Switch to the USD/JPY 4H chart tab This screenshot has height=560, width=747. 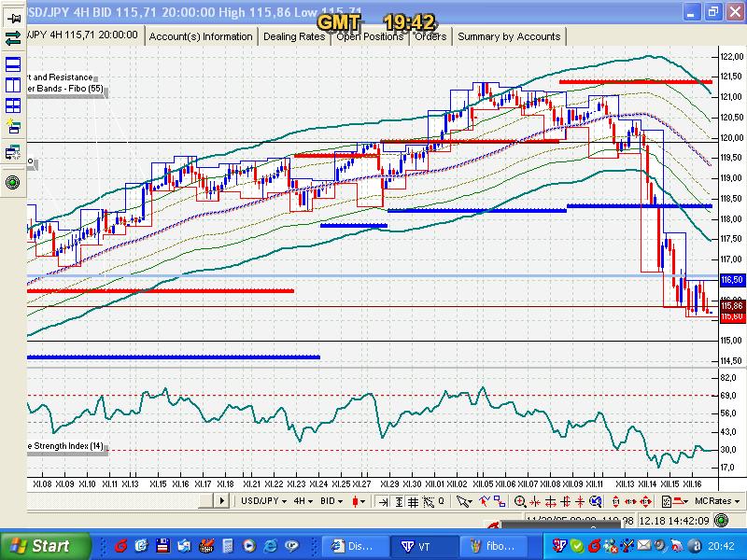84,35
